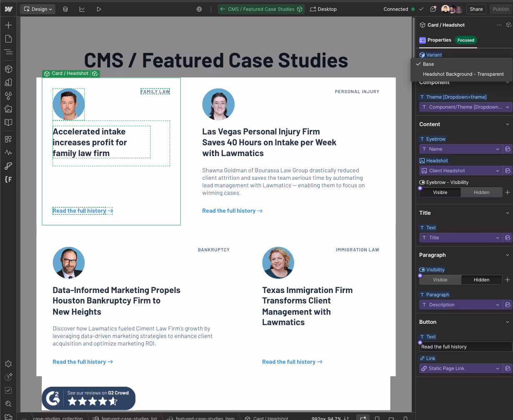Set Paragraph Visibility to Visible
The image size is (513, 420).
440,280
